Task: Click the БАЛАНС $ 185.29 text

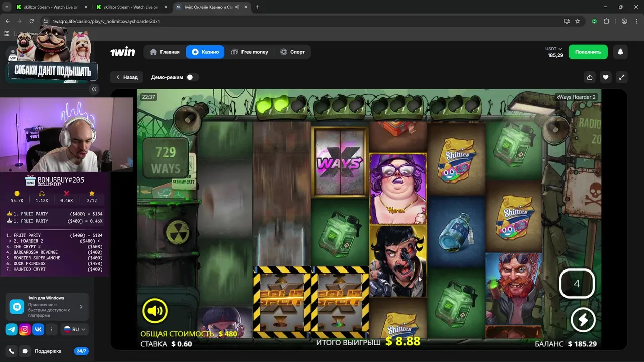Action: pos(566,344)
